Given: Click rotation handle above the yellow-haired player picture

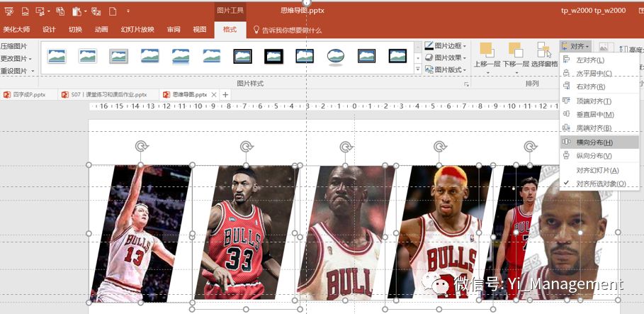Looking at the screenshot, I should (440, 146).
